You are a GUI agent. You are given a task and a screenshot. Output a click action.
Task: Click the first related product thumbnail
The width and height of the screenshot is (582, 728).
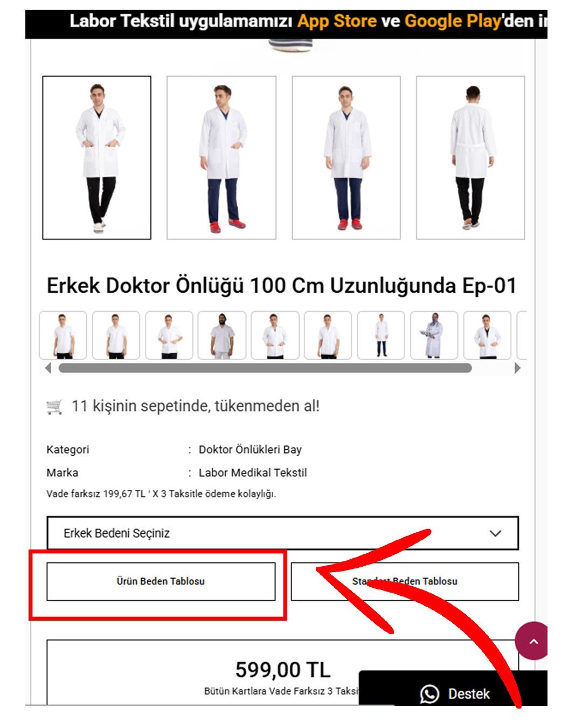63,335
